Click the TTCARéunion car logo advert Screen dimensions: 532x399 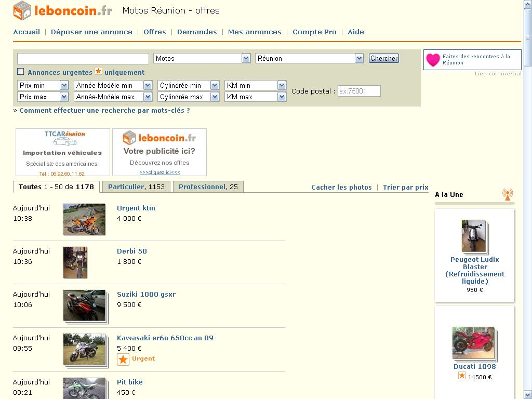click(65, 137)
